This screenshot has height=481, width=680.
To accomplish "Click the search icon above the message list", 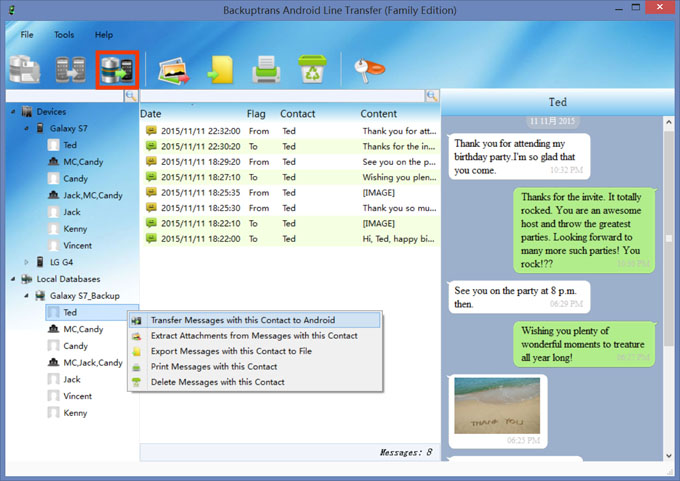I will pyautogui.click(x=432, y=96).
